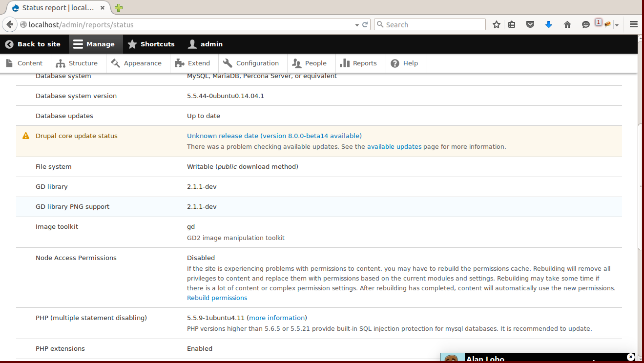Viewport: 644px width, 363px height.
Task: Click the PHP extensions 'Enabled' value
Action: click(200, 349)
